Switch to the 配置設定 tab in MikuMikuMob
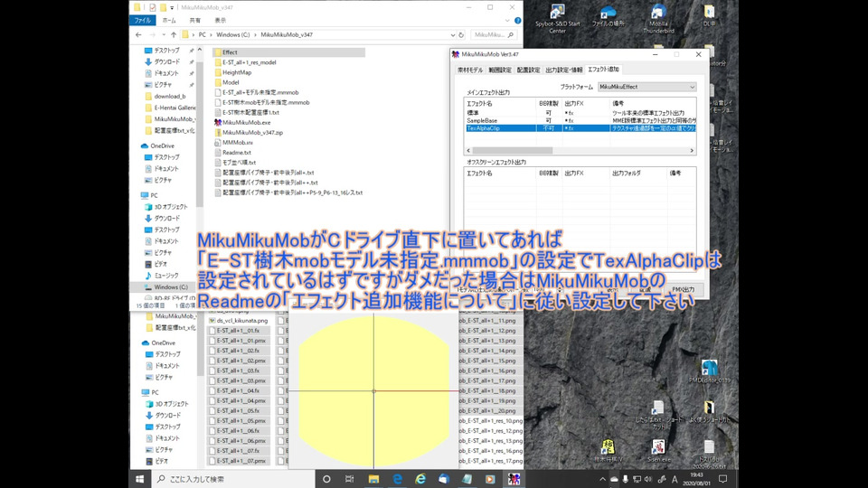The width and height of the screenshot is (868, 488). 528,70
